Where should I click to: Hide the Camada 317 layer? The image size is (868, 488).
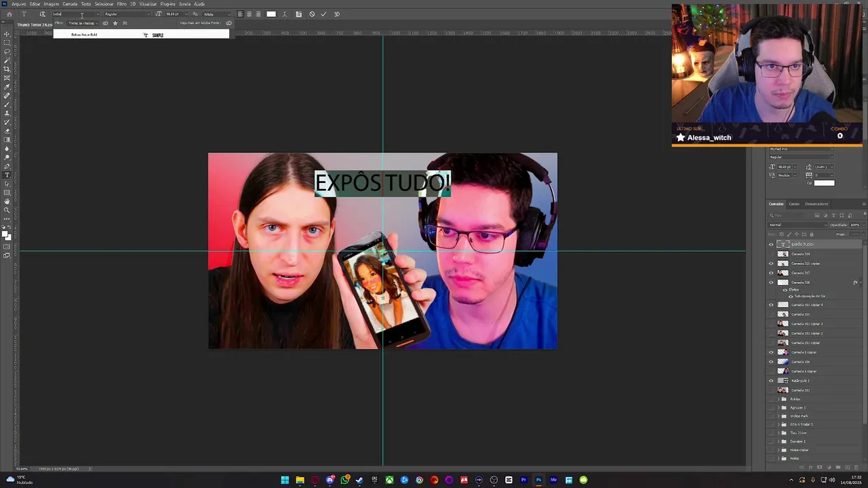(x=771, y=273)
